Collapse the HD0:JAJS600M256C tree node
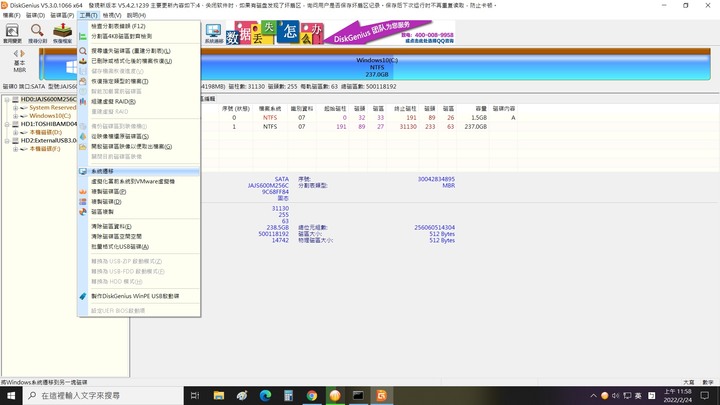The height and width of the screenshot is (405, 720). [7, 99]
